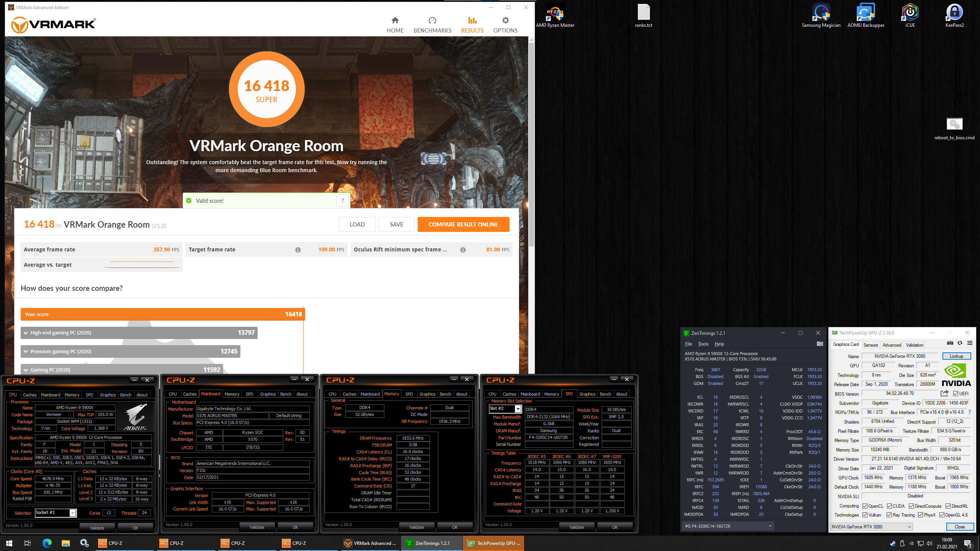This screenshot has width=980, height=551.
Task: Open CPU-Z processor Selection Socket #1 dropdown
Action: 56,513
